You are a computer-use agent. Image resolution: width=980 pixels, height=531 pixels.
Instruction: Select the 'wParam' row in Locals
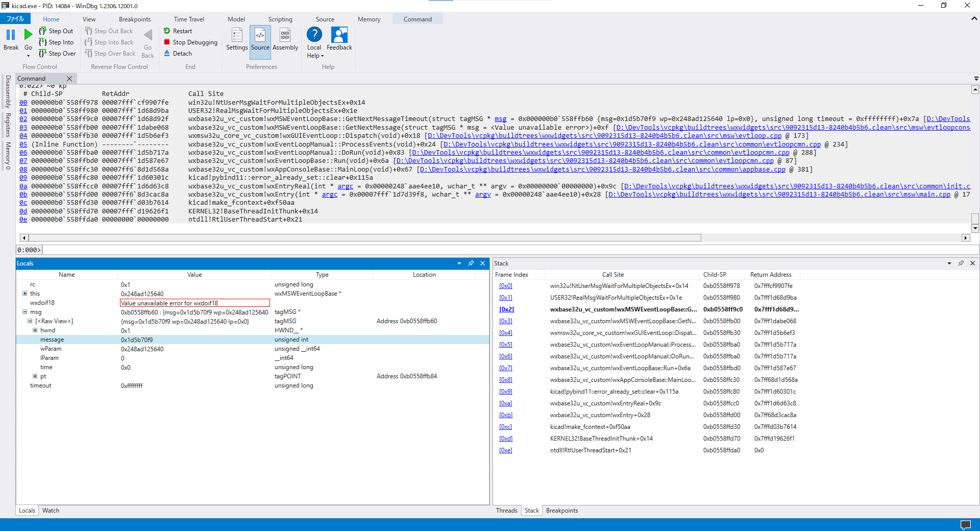tap(253, 349)
